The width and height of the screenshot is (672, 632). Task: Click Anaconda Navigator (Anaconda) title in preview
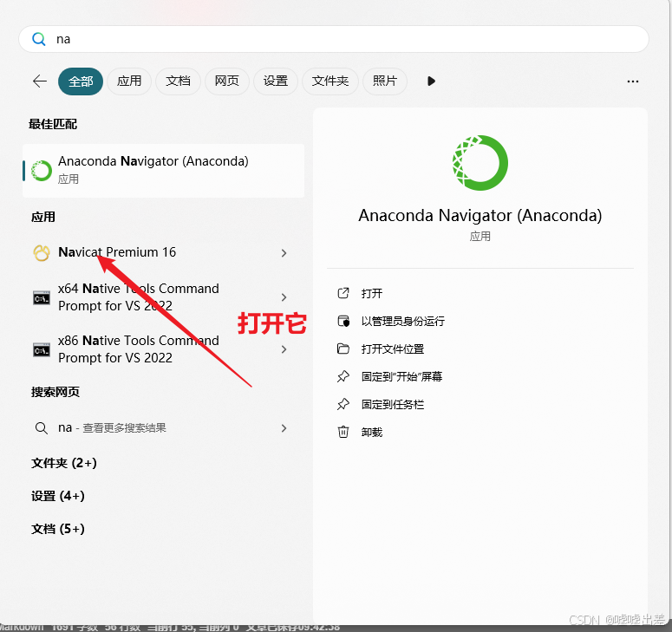click(x=480, y=215)
